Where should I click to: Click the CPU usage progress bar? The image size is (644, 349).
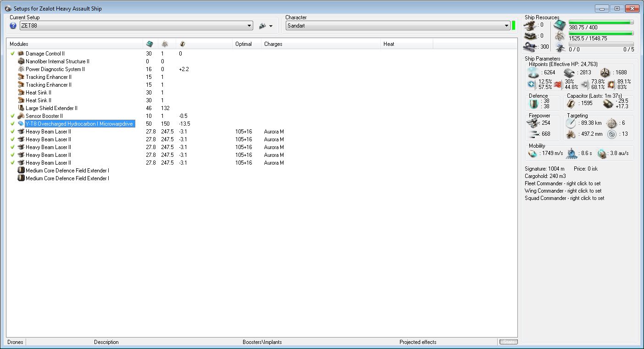click(601, 22)
